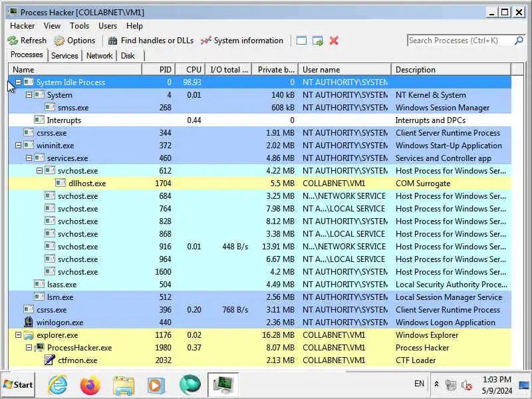The width and height of the screenshot is (532, 399).
Task: Collapse the System process node
Action: click(29, 94)
